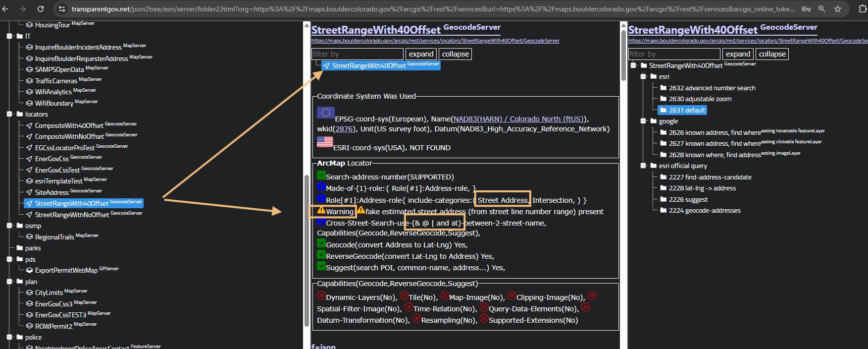Click the middle panel vertical scrollbar

tap(307, 248)
